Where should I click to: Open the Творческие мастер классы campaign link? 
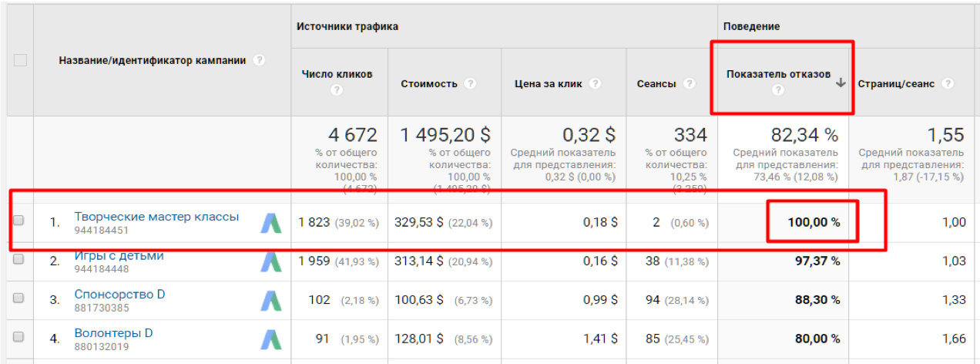(x=156, y=217)
